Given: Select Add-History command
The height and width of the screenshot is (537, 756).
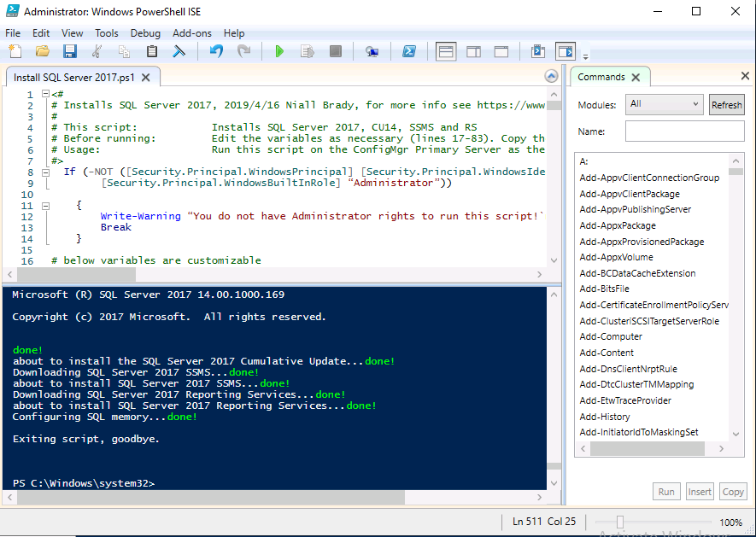Looking at the screenshot, I should pos(605,417).
